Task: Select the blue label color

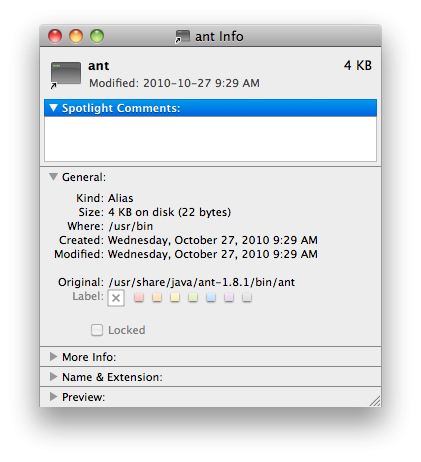Action: [x=211, y=297]
